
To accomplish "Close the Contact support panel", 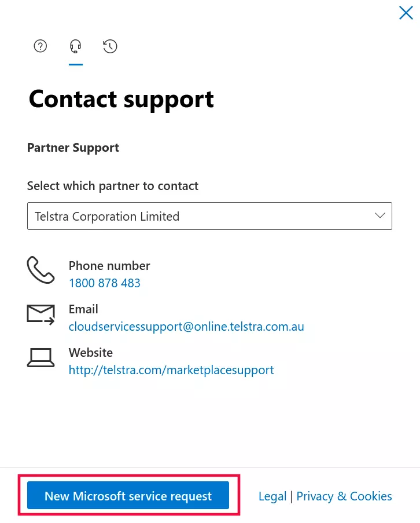I will (x=406, y=13).
